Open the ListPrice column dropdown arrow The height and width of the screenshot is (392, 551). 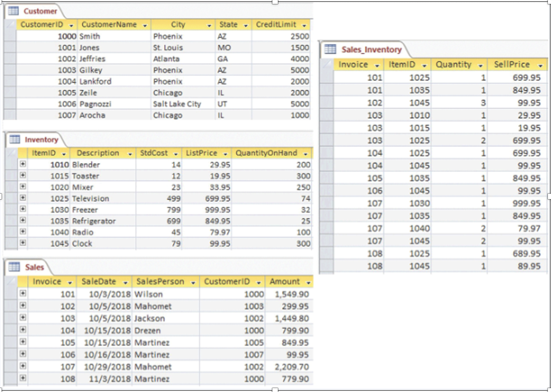[225, 154]
